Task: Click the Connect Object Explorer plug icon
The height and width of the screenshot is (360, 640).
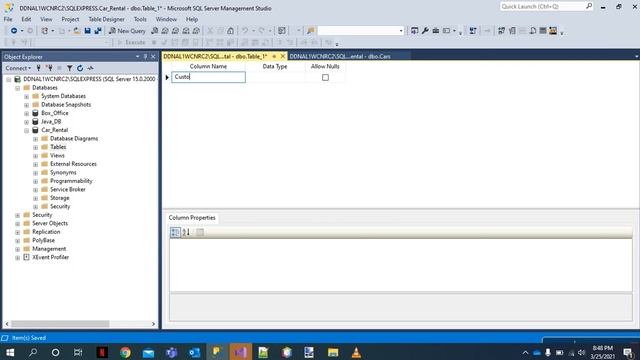Action: pos(38,68)
